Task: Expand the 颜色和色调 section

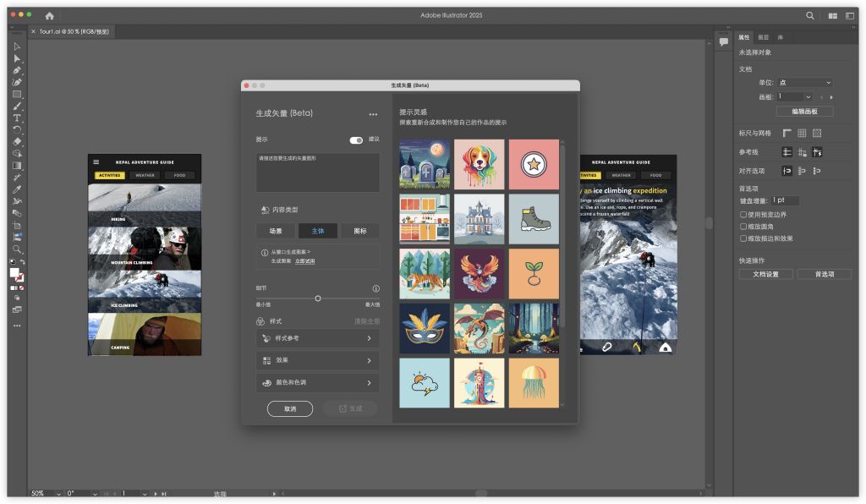Action: 317,383
